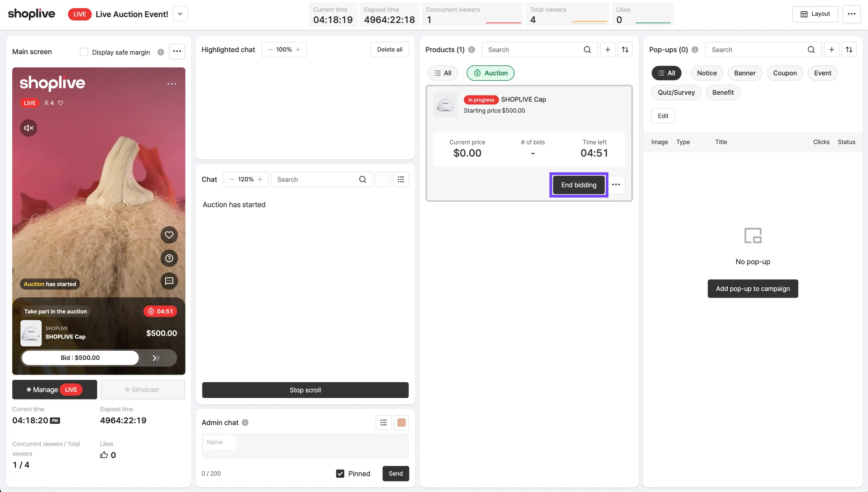Click SHOPLIVE Cap thumbnail in Products
868x492 pixels.
click(x=446, y=105)
